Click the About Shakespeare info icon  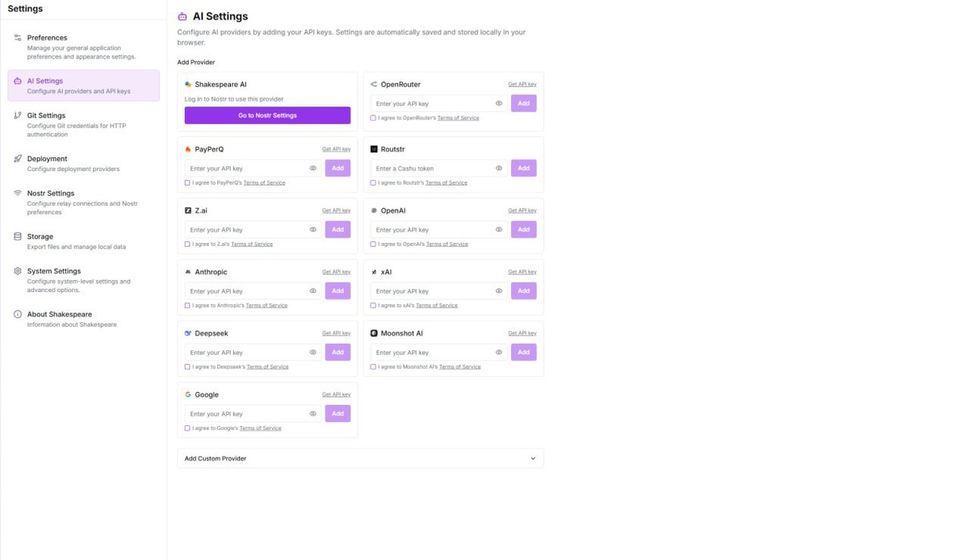tap(18, 314)
